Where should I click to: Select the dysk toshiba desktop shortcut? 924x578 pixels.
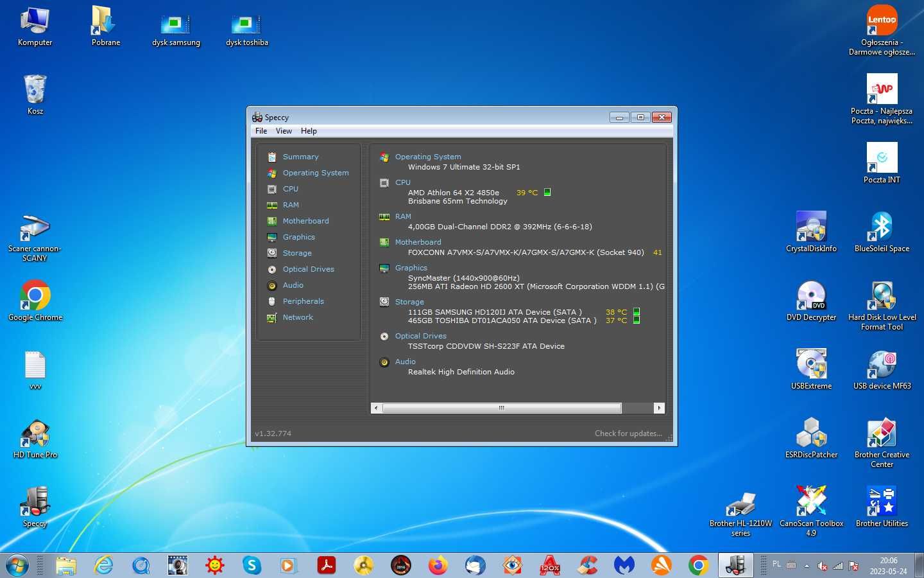point(247,30)
